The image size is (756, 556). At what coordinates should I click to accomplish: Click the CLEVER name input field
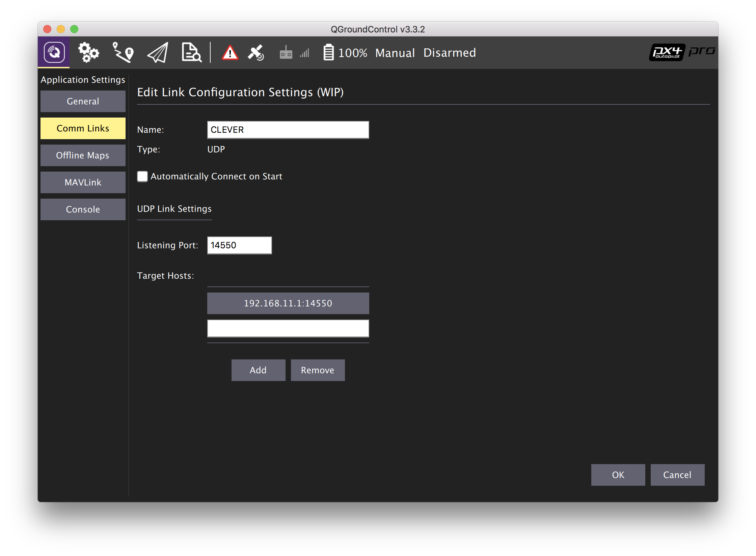click(288, 129)
